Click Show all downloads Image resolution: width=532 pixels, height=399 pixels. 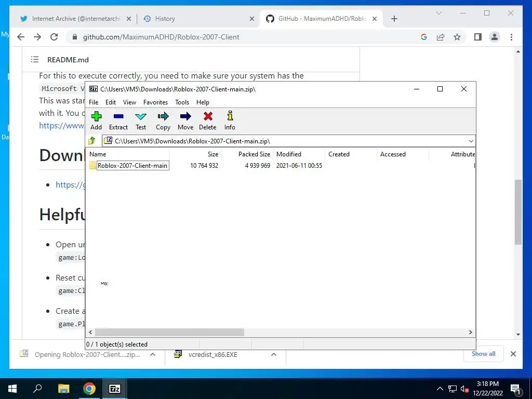484,354
